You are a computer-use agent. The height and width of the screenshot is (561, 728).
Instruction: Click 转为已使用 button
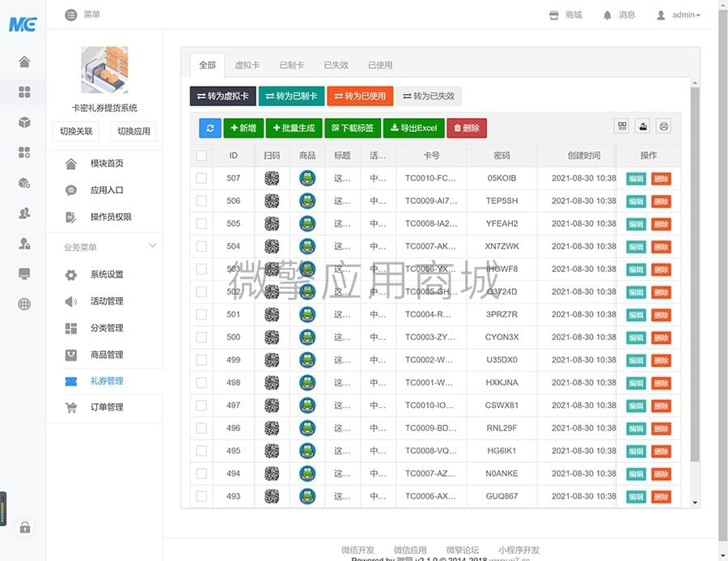(360, 96)
